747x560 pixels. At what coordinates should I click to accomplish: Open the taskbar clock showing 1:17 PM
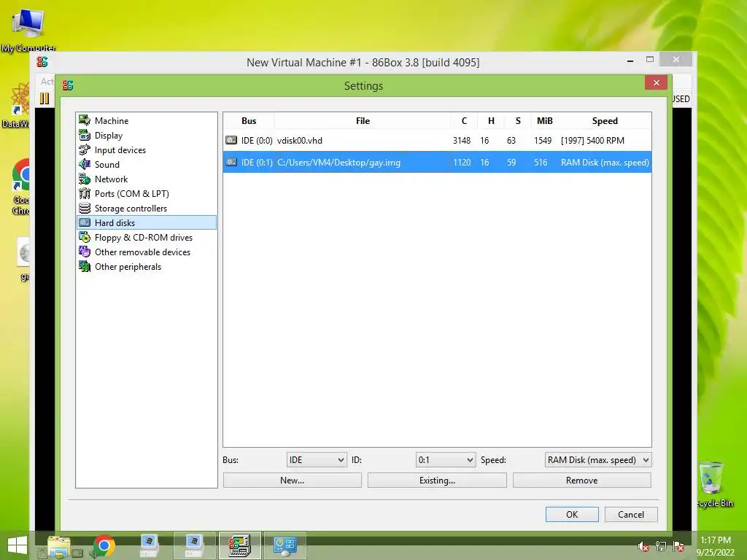(716, 545)
